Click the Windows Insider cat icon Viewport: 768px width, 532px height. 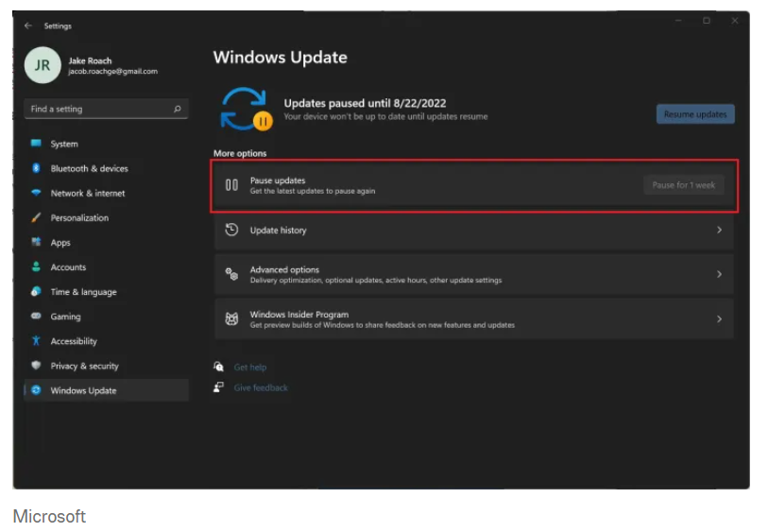point(231,318)
